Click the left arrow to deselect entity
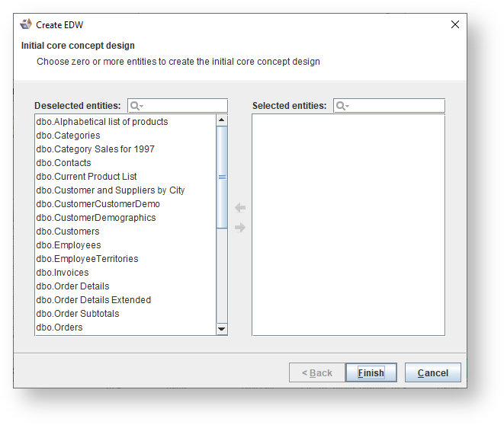 240,208
